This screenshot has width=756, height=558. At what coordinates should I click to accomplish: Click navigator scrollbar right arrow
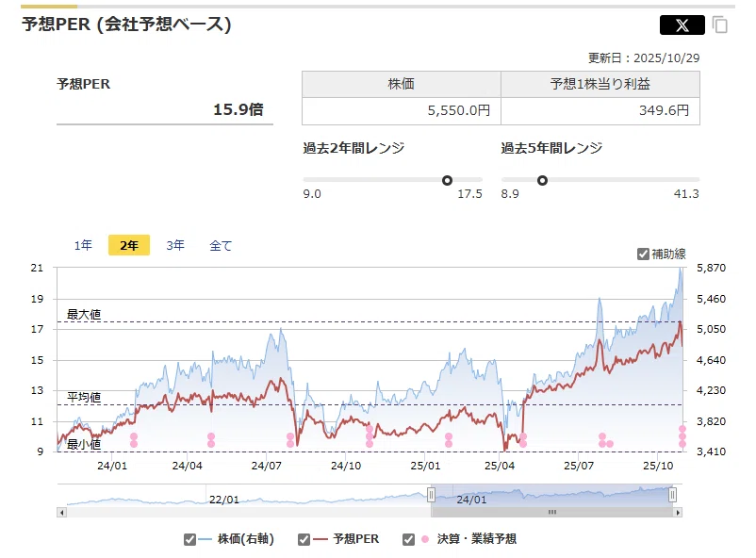[x=678, y=512]
